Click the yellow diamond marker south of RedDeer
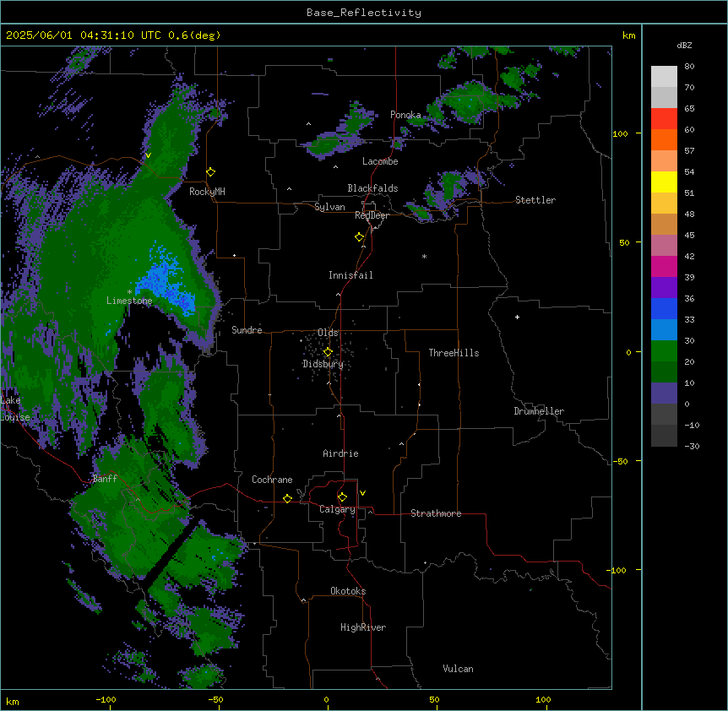The image size is (728, 711). pos(359,237)
